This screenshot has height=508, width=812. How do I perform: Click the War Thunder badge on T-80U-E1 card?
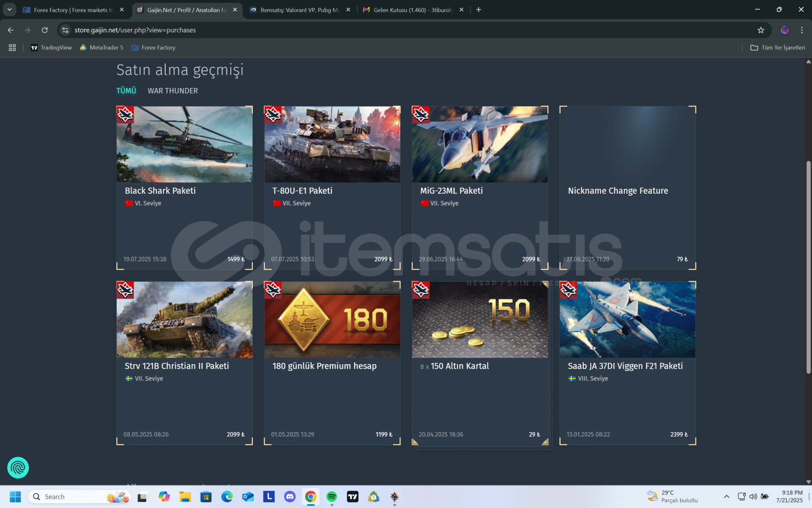click(x=273, y=115)
